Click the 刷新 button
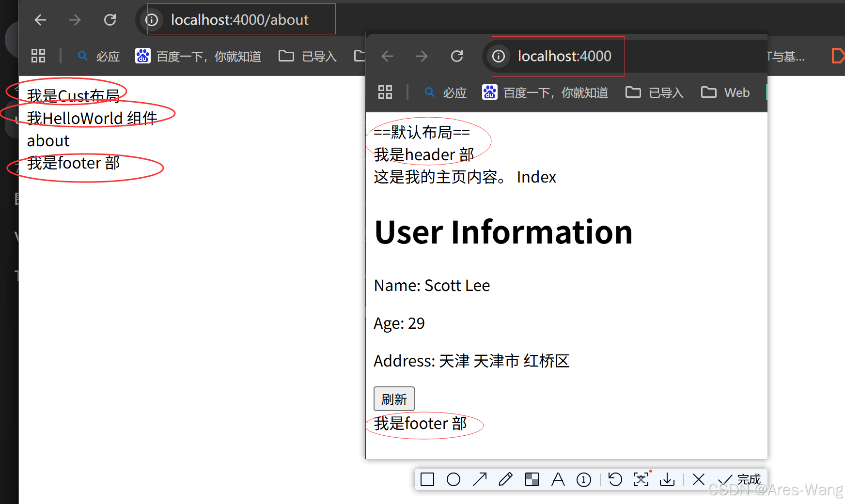The image size is (845, 504). [x=394, y=399]
